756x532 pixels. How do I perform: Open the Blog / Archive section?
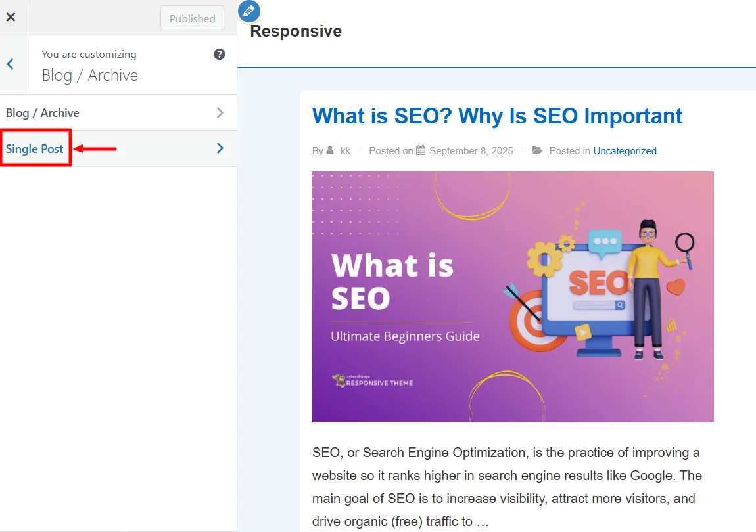[118, 113]
